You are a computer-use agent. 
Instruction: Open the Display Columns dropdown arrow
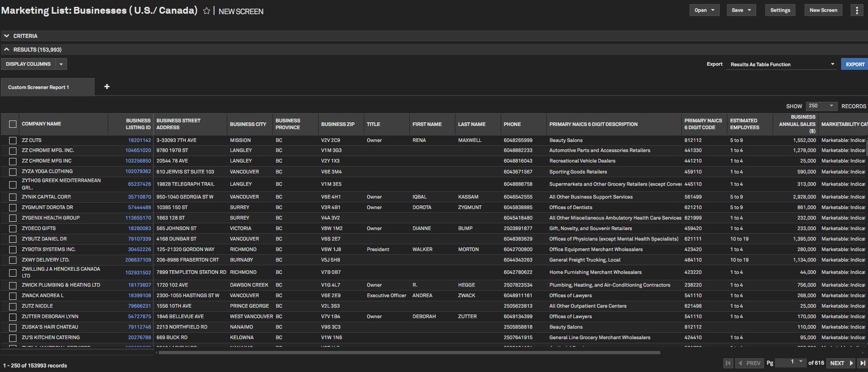tap(61, 64)
